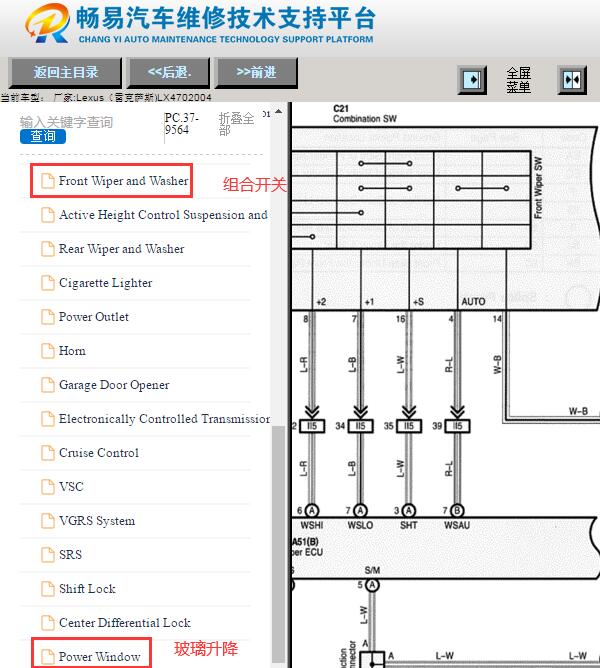
Task: Click the document icon beside VSC
Action: coord(48,487)
